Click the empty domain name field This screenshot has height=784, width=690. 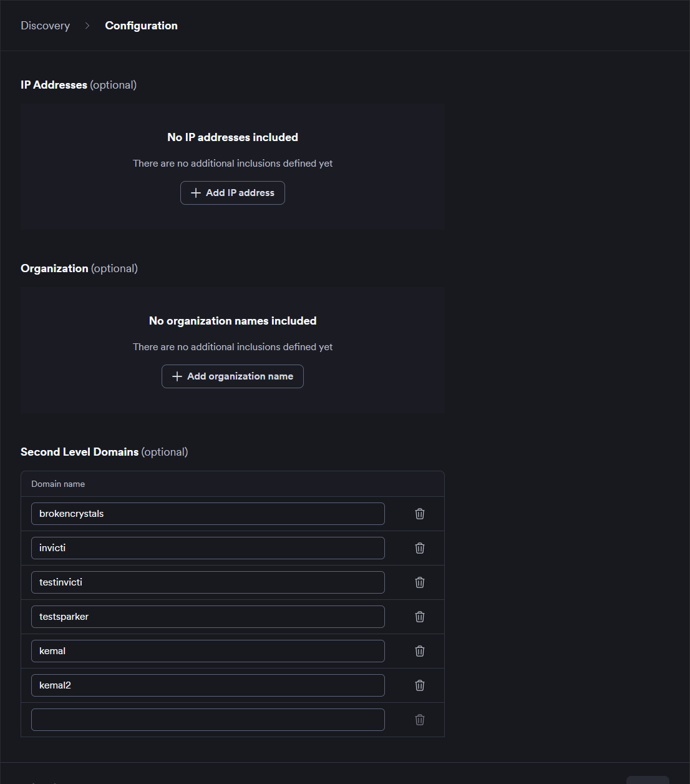tap(208, 720)
